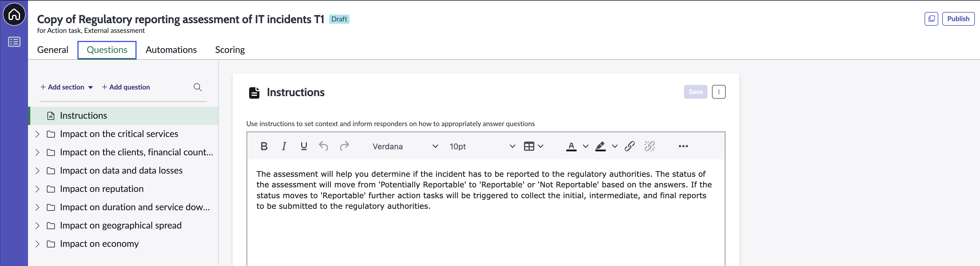980x266 pixels.
Task: Click inside the instructions text editor
Action: click(486, 213)
